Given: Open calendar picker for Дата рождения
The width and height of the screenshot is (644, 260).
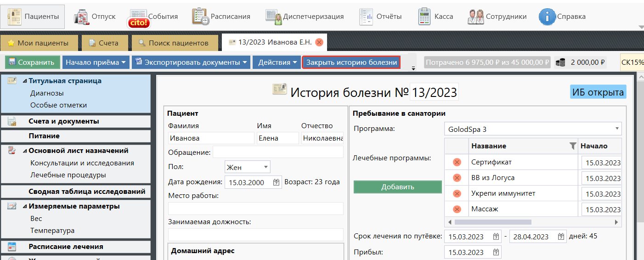Looking at the screenshot, I should pos(276,182).
